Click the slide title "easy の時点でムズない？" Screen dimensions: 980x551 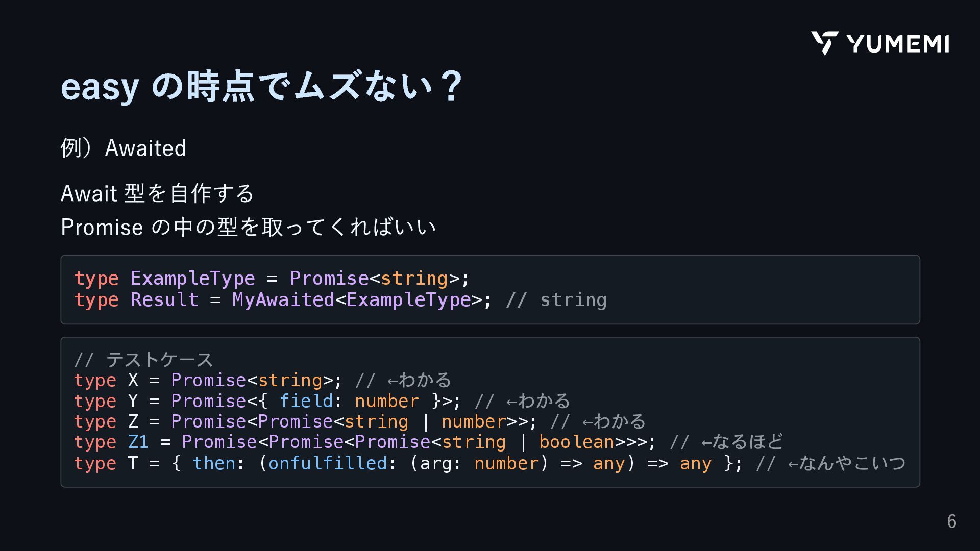coord(261,86)
